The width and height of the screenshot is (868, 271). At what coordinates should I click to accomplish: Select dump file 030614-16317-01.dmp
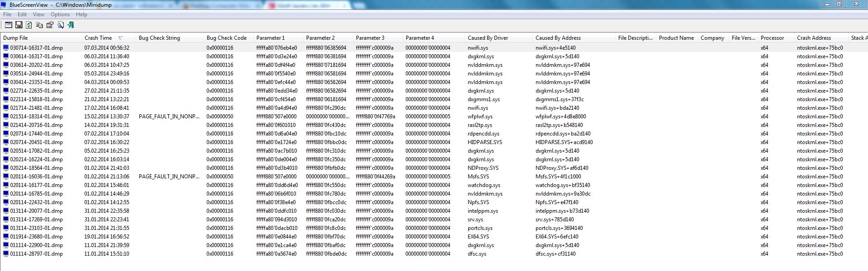coord(37,56)
